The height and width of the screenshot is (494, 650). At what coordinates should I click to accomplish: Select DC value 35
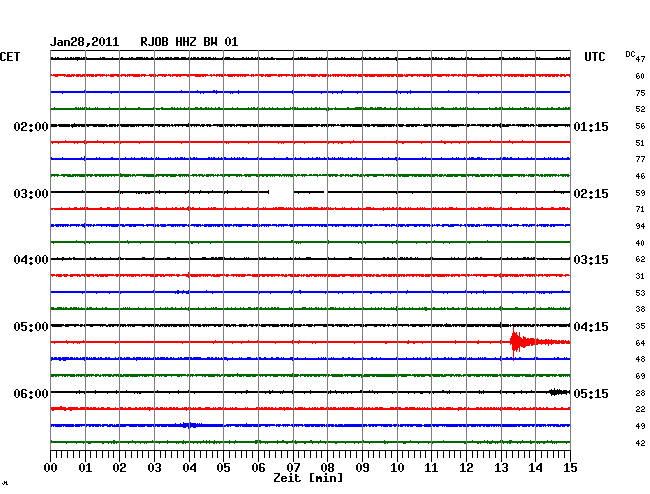[x=640, y=326]
